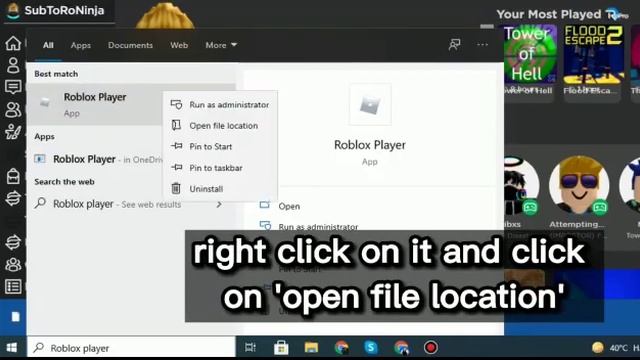Open the first Chrome taskbar icon
The width and height of the screenshot is (640, 360).
341,348
